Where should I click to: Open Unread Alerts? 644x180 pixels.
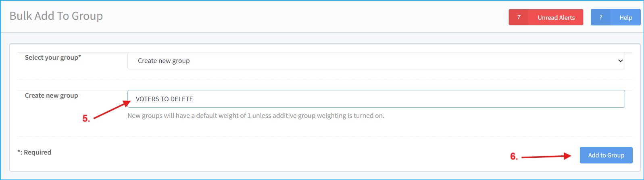pos(556,17)
